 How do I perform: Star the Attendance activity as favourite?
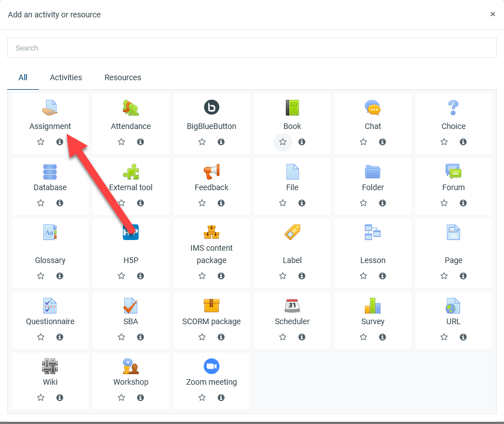[121, 142]
